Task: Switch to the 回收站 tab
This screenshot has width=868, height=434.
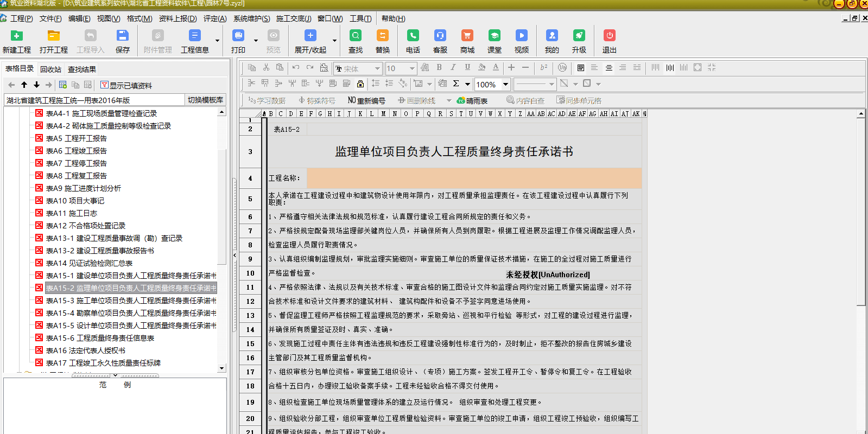Action: coord(50,69)
